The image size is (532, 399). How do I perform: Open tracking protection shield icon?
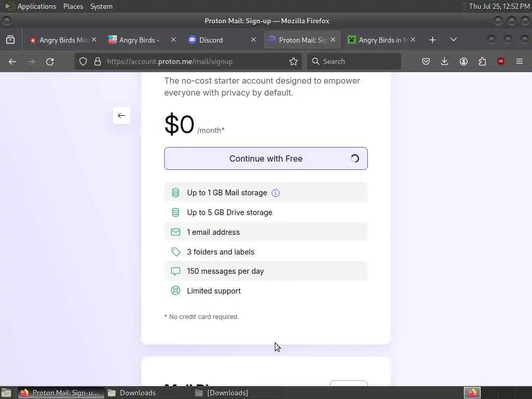(x=83, y=61)
